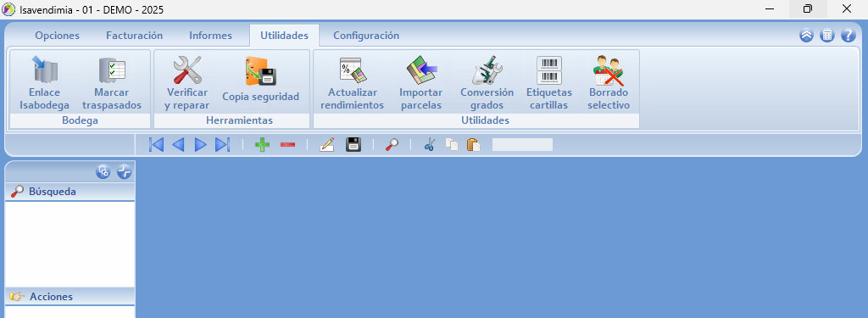The height and width of the screenshot is (318, 868).
Task: Click inside the Búsqueda results area
Action: [70, 243]
